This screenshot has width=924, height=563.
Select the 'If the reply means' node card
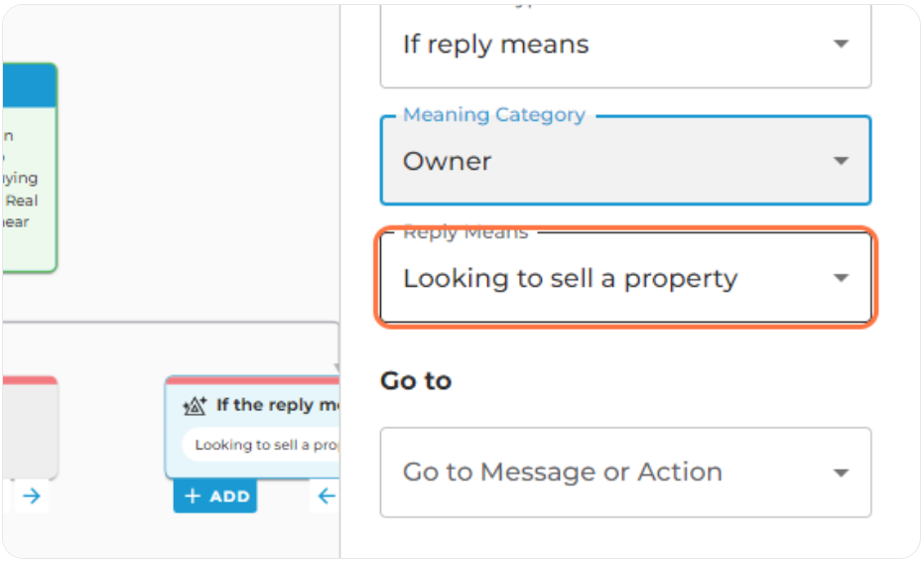pyautogui.click(x=252, y=427)
